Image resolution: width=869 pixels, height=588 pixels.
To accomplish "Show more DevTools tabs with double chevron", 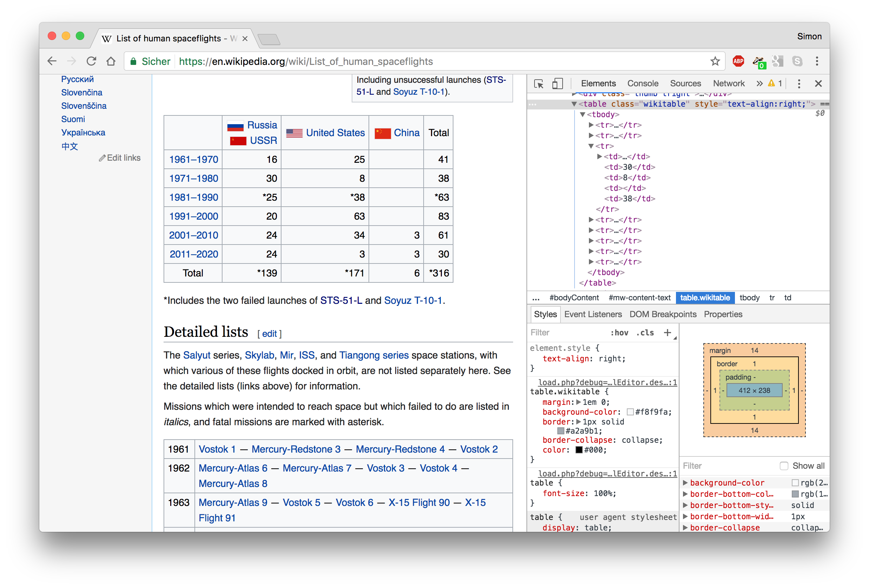I will (759, 84).
